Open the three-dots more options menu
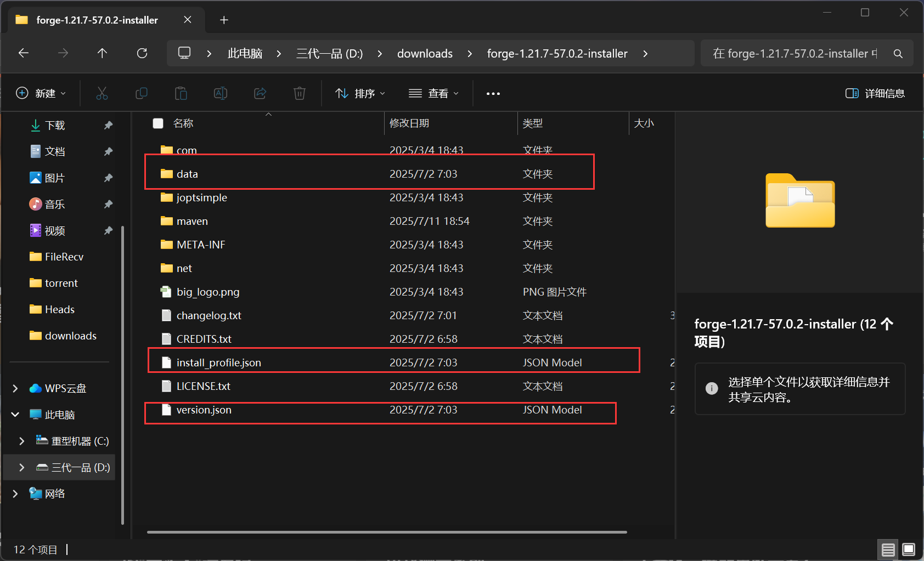This screenshot has height=561, width=924. pyautogui.click(x=493, y=93)
